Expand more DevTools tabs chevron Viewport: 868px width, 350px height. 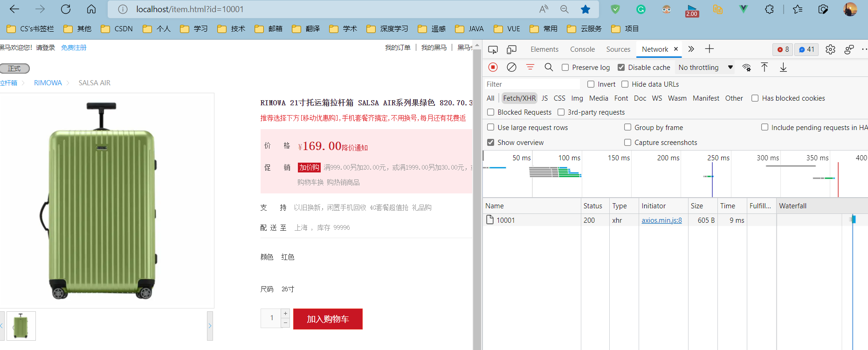click(x=691, y=49)
